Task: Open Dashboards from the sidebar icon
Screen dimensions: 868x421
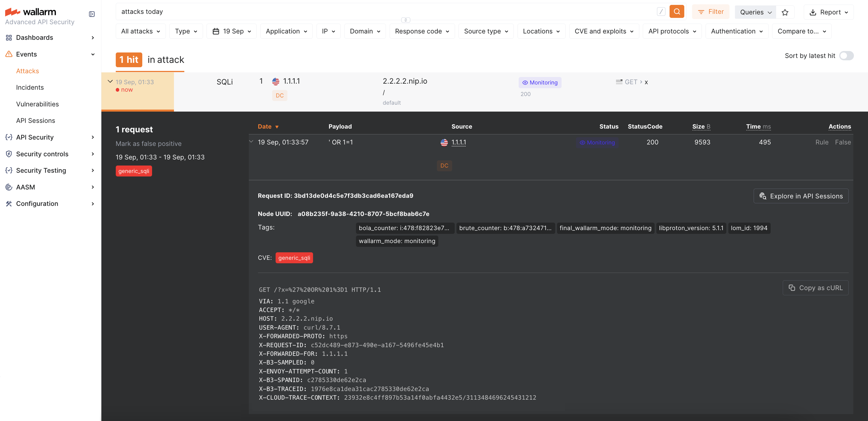Action: [x=9, y=37]
